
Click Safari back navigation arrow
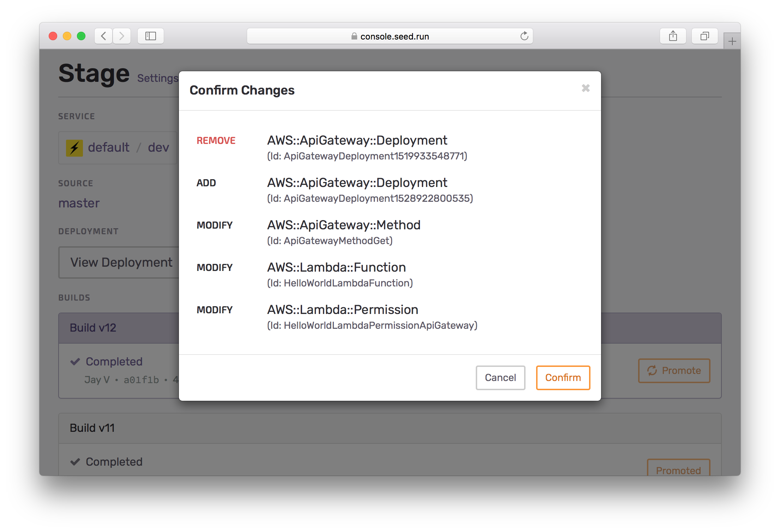tap(103, 36)
